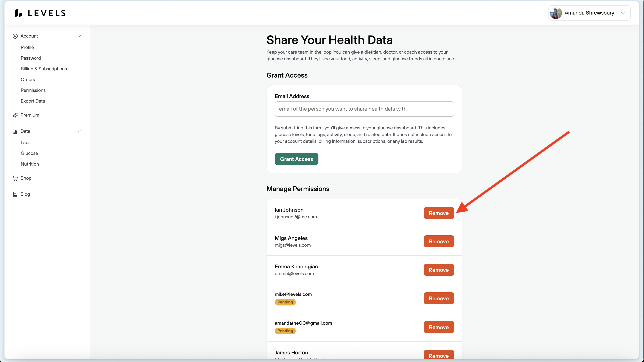Click Amanda Shrewsbury's profile avatar
The image size is (644, 362).
click(556, 13)
